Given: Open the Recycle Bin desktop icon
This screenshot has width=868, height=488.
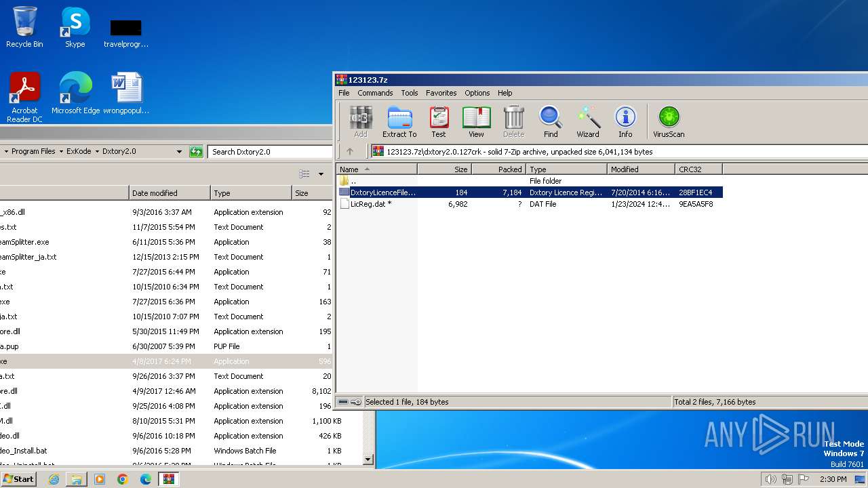Looking at the screenshot, I should [x=24, y=27].
